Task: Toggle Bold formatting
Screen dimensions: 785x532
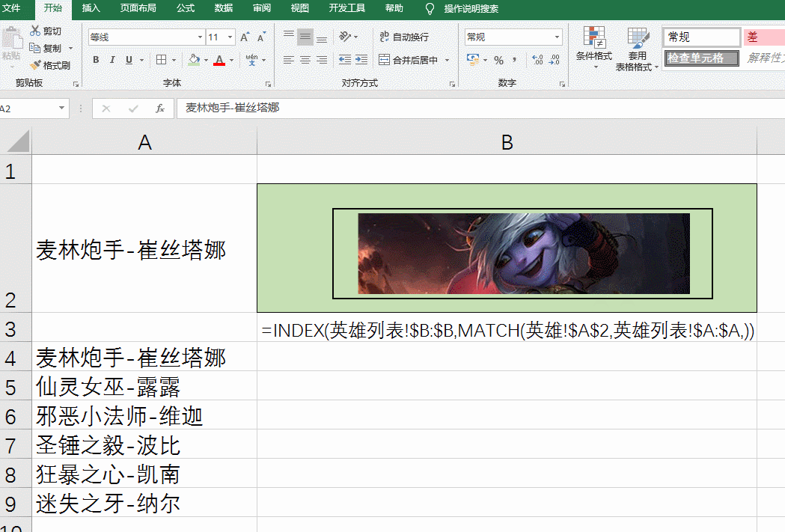Action: [x=96, y=60]
